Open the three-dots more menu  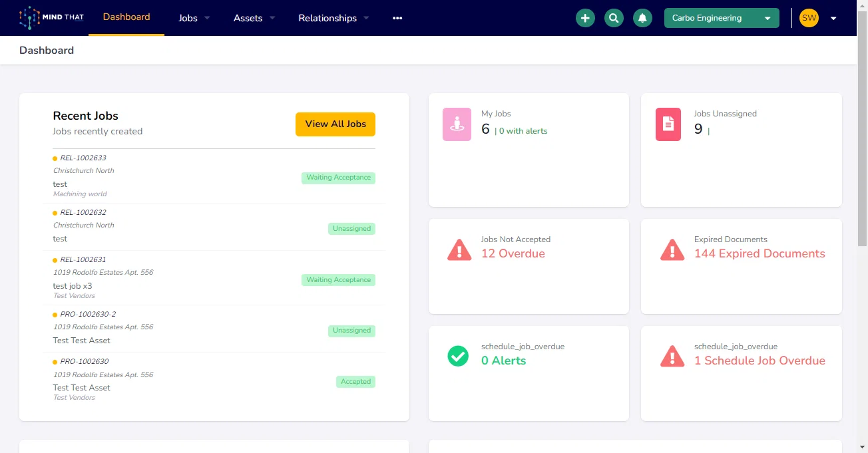click(x=397, y=18)
